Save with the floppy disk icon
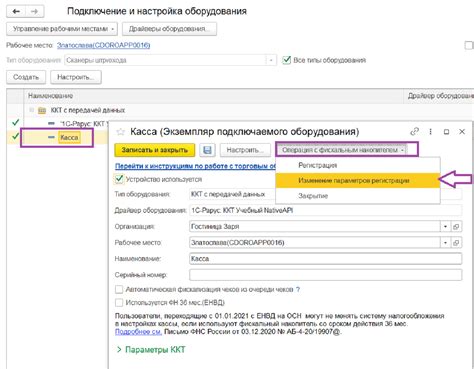Viewport: 474px width, 369px height. (207, 150)
